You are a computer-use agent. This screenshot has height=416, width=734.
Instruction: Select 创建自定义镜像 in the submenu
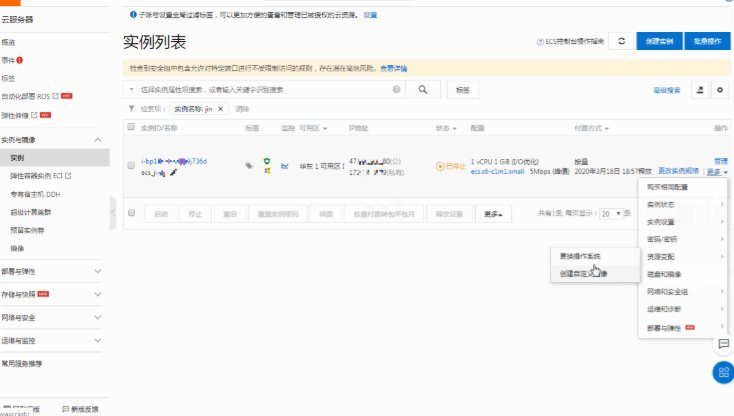tap(583, 274)
